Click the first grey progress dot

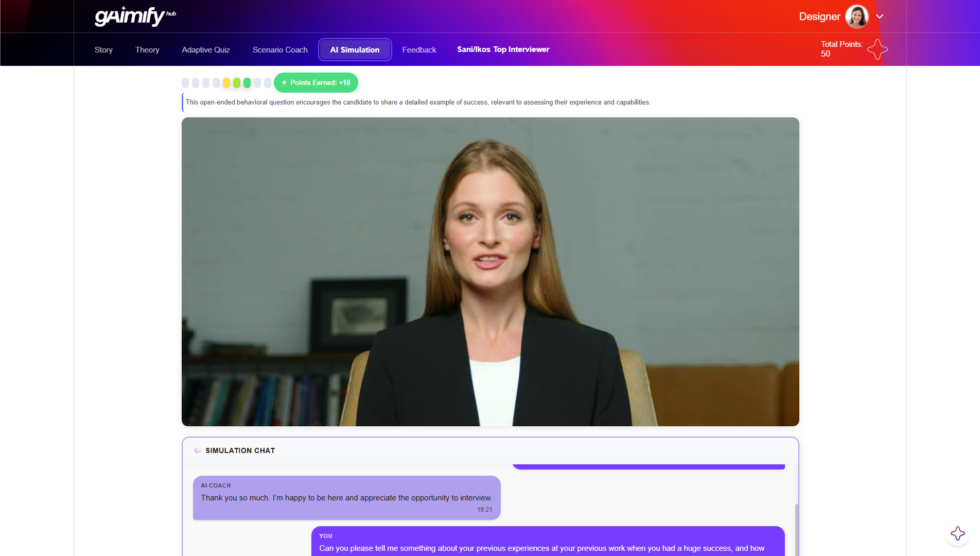tap(185, 83)
